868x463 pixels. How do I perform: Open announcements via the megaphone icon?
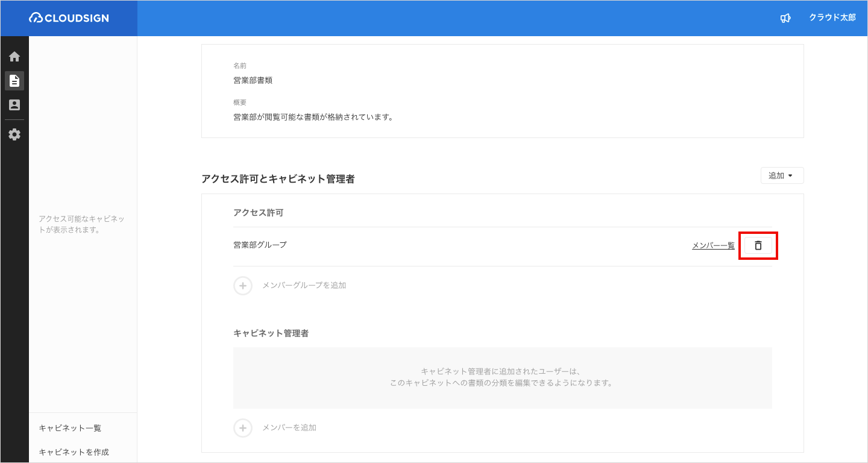pos(785,18)
